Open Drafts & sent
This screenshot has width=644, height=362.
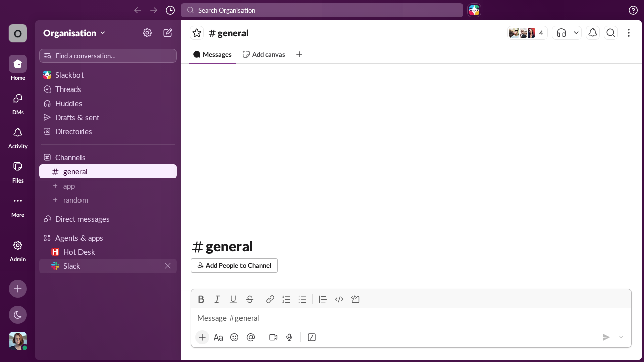[x=108, y=117]
